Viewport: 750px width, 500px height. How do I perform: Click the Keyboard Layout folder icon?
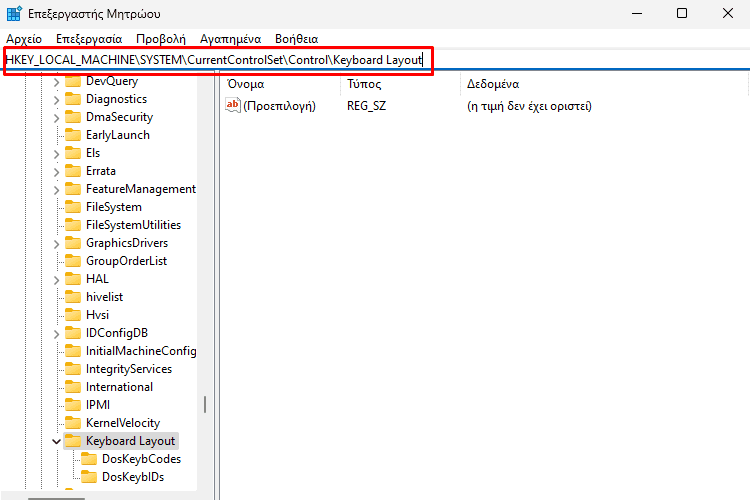pos(73,441)
